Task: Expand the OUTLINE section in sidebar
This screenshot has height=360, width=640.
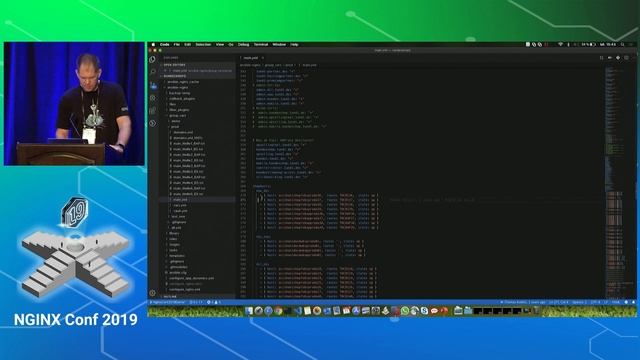Action: (x=197, y=297)
